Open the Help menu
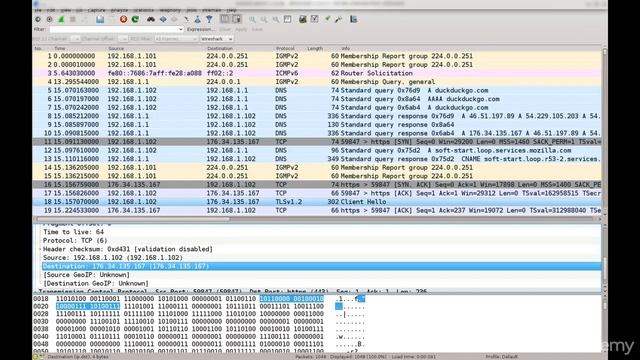The height and width of the screenshot is (360, 640). point(231,10)
